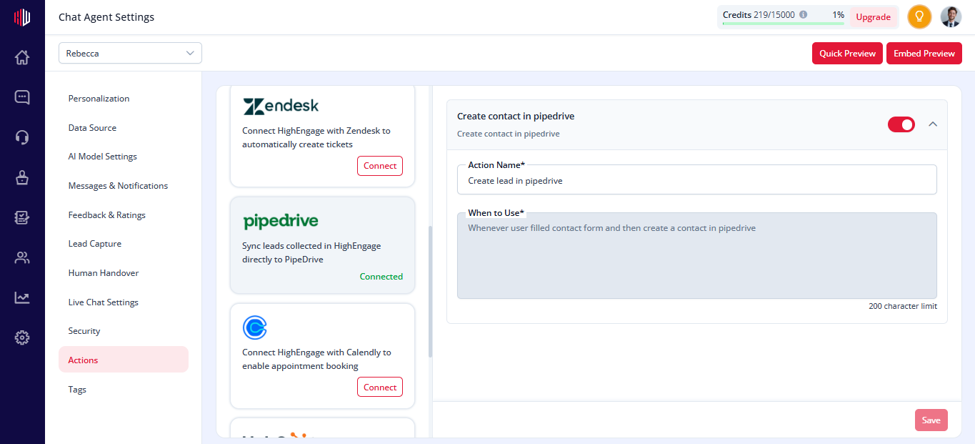The width and height of the screenshot is (975, 444).
Task: Click the credits info icon
Action: tap(803, 14)
